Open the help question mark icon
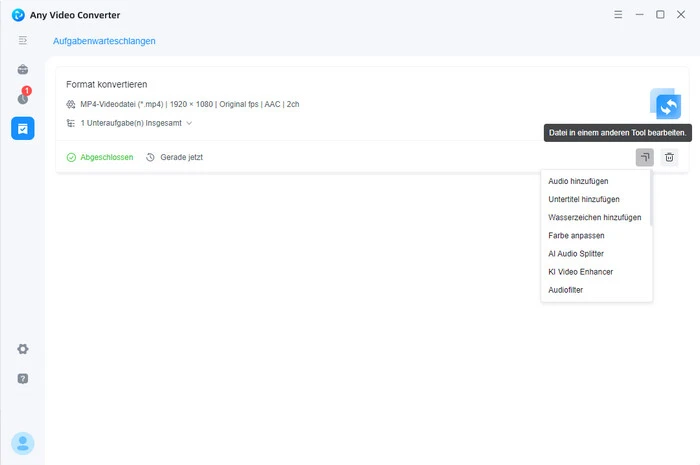Screen dimensions: 700x465 [22, 379]
